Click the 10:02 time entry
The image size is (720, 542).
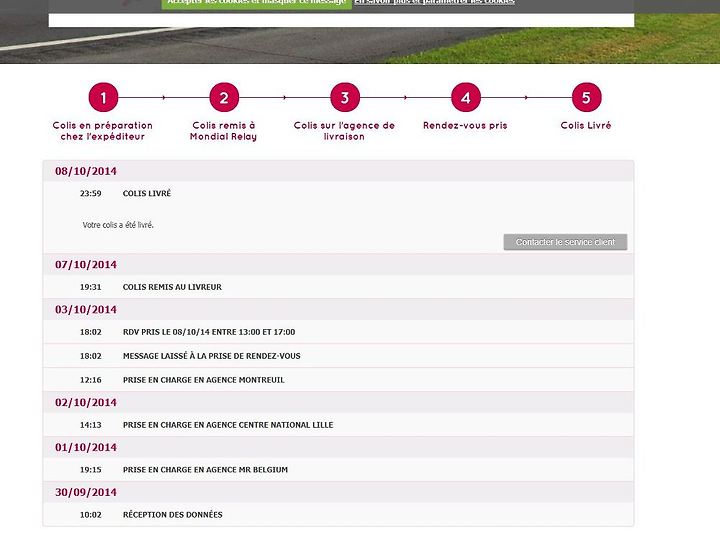tap(90, 515)
